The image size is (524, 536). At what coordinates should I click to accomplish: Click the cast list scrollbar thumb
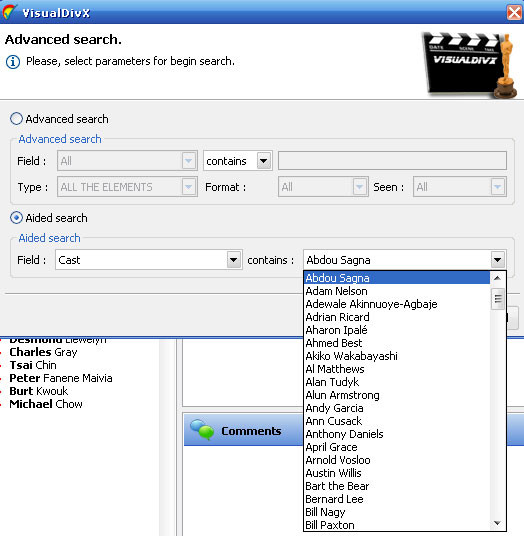[498, 299]
